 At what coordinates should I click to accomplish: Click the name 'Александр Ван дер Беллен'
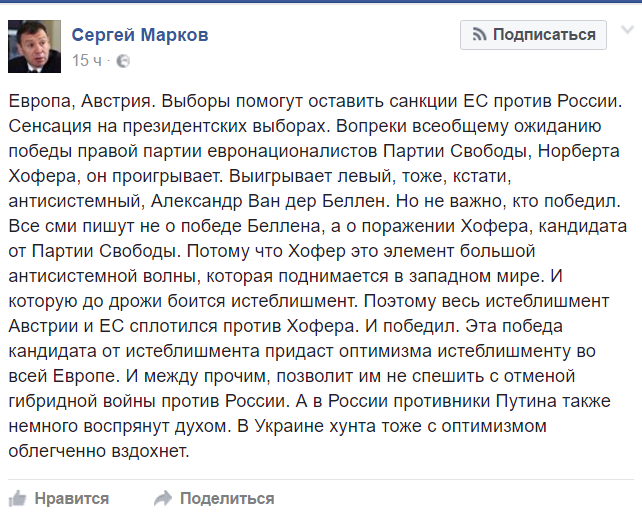tap(269, 201)
